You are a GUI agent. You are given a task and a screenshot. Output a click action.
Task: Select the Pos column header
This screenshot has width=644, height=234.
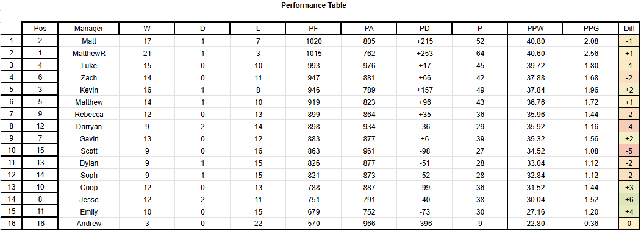coord(40,28)
